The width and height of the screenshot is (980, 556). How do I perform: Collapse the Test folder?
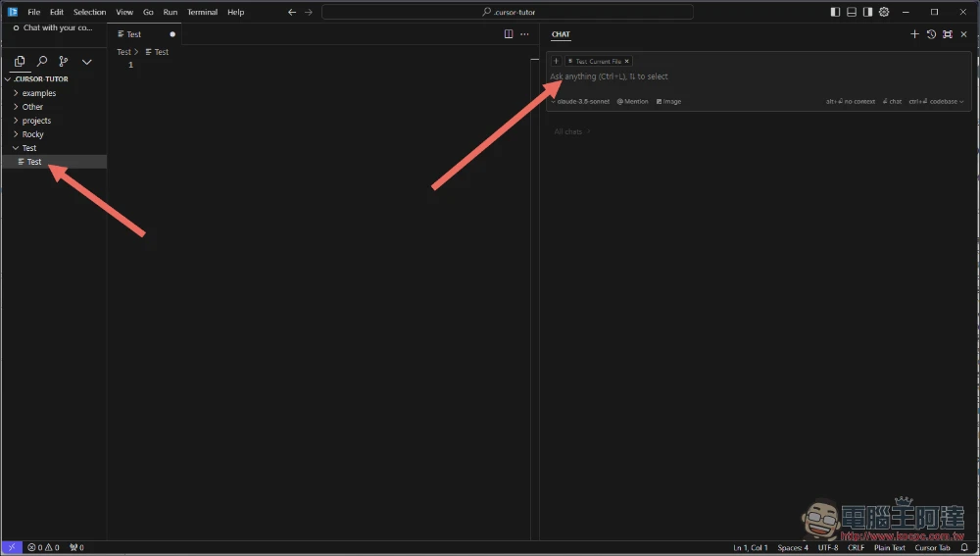pyautogui.click(x=54, y=148)
